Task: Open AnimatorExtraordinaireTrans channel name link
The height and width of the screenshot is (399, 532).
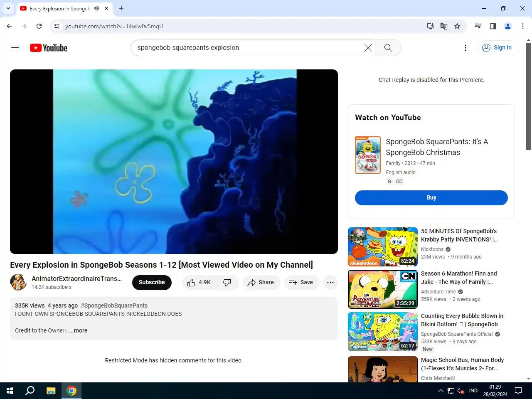Action: tap(77, 278)
